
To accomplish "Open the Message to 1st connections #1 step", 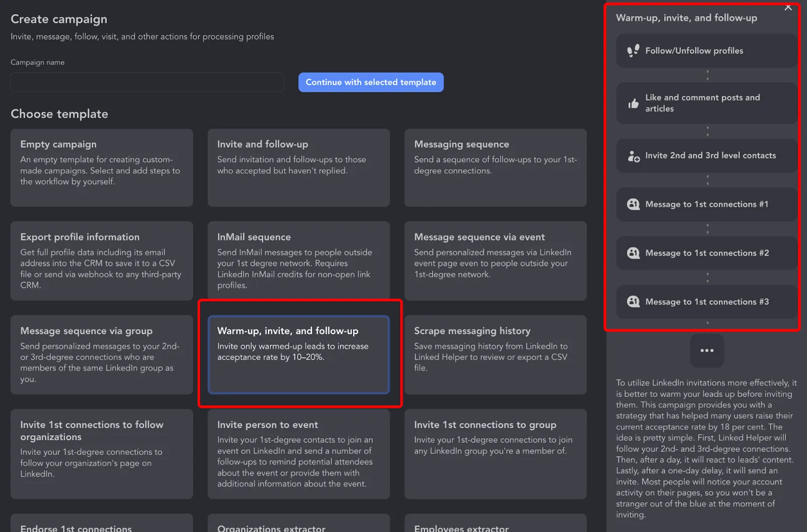I will click(706, 204).
